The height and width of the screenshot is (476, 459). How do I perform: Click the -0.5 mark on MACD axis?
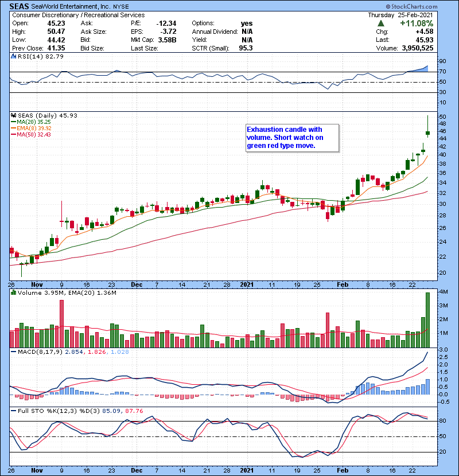click(444, 402)
